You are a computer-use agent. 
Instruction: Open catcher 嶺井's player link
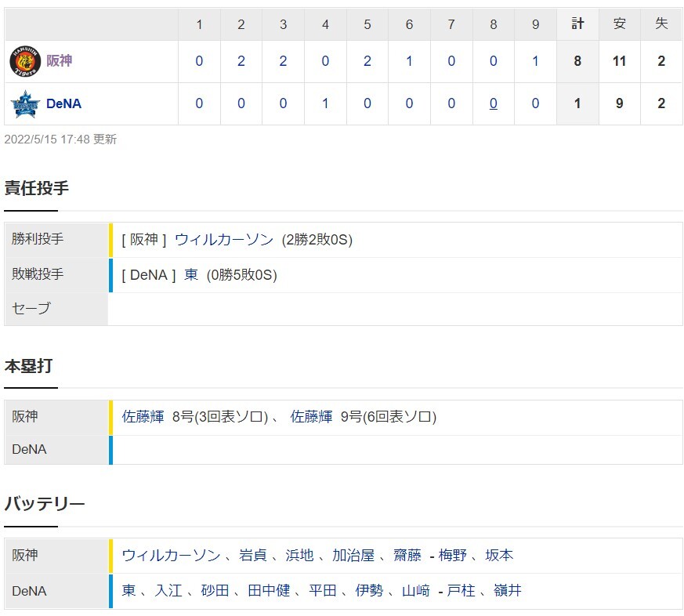(x=508, y=591)
